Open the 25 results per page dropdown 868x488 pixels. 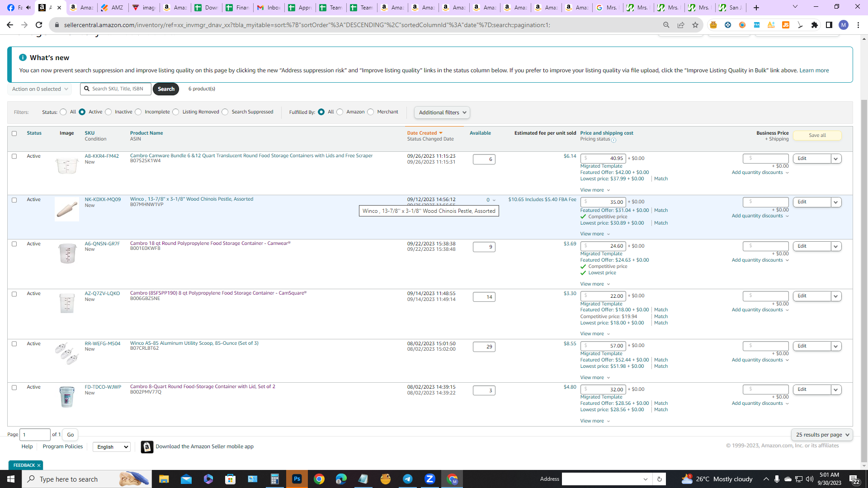[x=822, y=435]
